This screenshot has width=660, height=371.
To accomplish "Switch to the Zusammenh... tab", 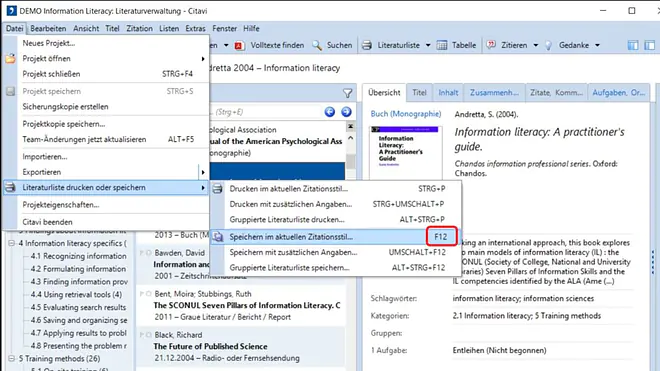I will click(495, 93).
